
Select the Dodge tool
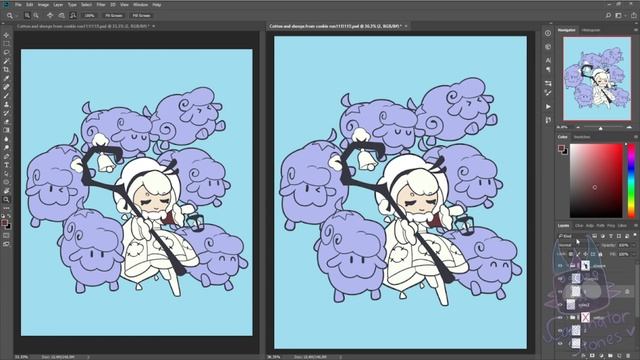click(6, 147)
